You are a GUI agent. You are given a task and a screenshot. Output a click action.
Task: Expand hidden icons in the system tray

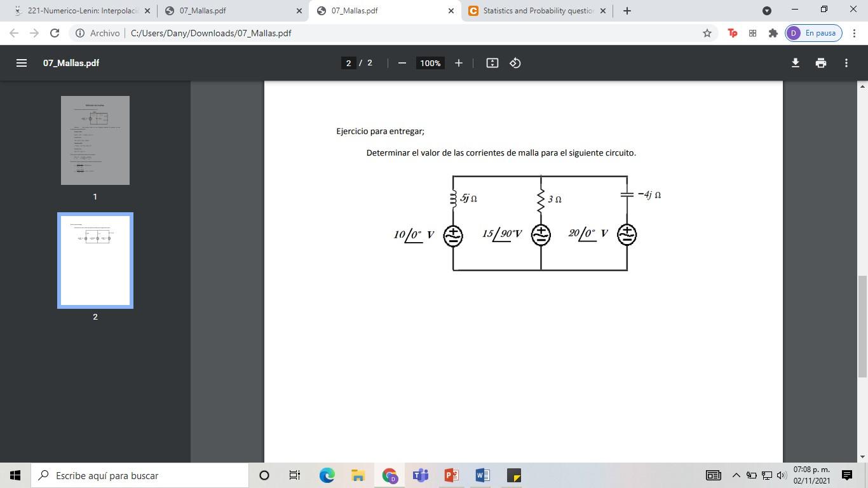(x=736, y=475)
